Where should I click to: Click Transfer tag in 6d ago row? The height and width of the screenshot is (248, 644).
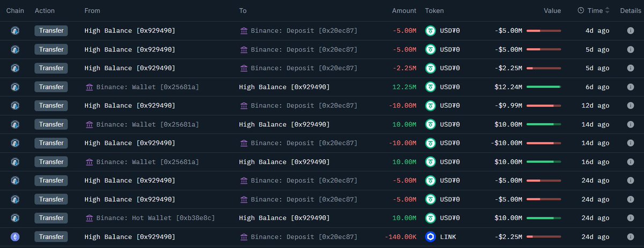click(x=51, y=87)
